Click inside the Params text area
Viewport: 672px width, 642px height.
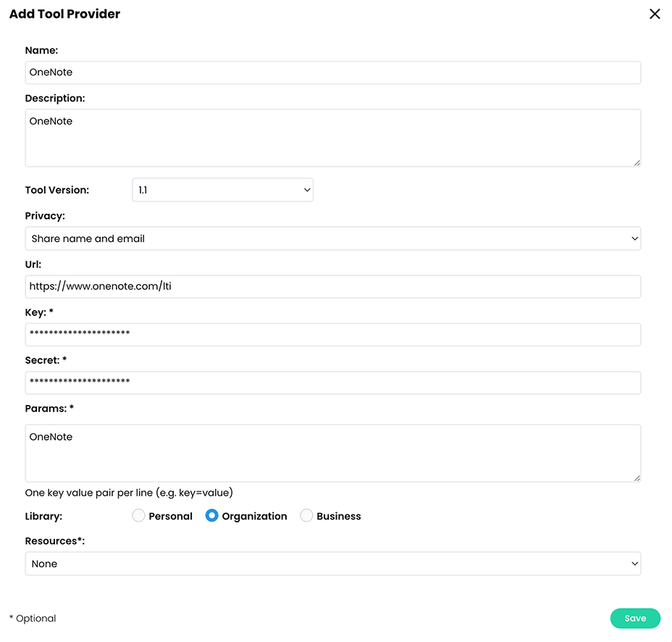click(333, 454)
